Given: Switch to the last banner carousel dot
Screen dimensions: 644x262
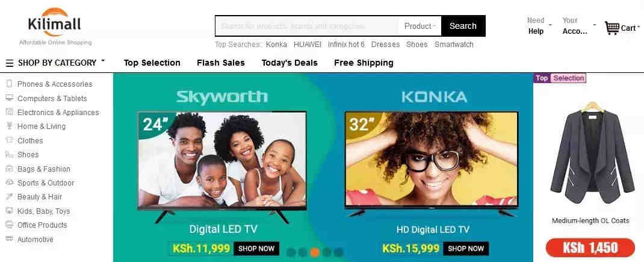Looking at the screenshot, I should tap(338, 252).
